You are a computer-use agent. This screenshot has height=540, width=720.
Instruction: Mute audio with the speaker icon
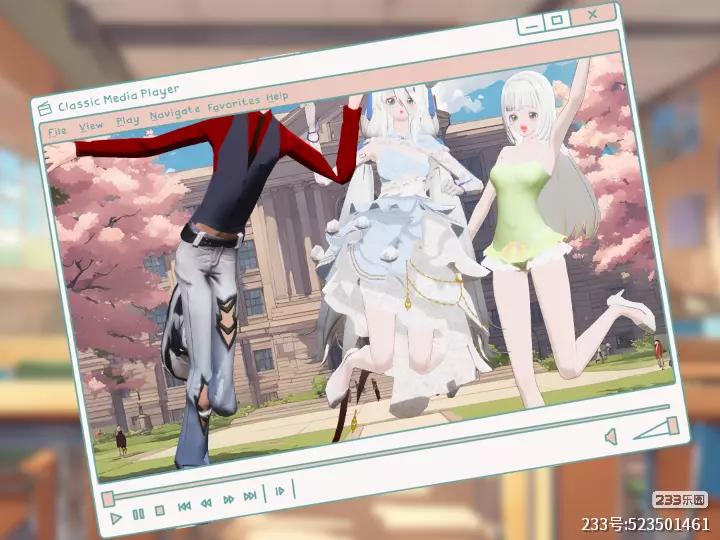click(611, 437)
